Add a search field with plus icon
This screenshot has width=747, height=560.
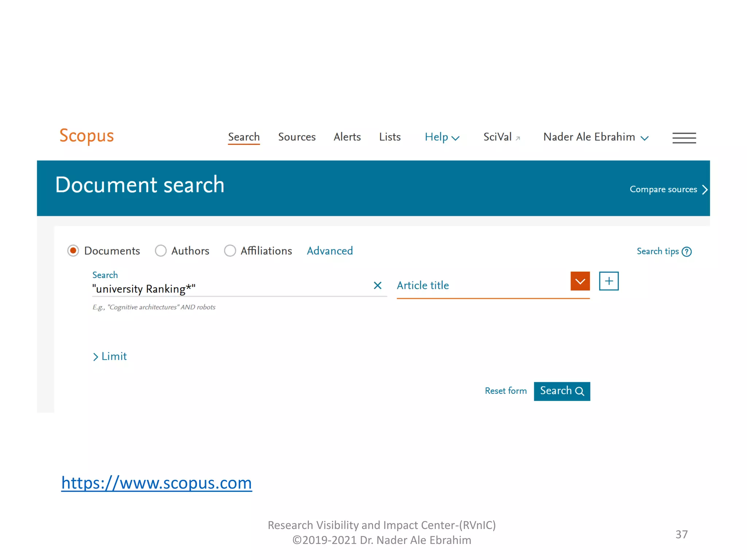609,281
